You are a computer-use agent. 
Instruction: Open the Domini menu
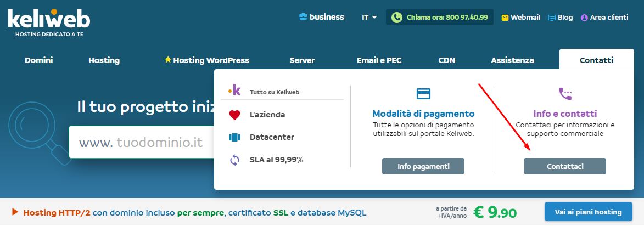coord(39,60)
